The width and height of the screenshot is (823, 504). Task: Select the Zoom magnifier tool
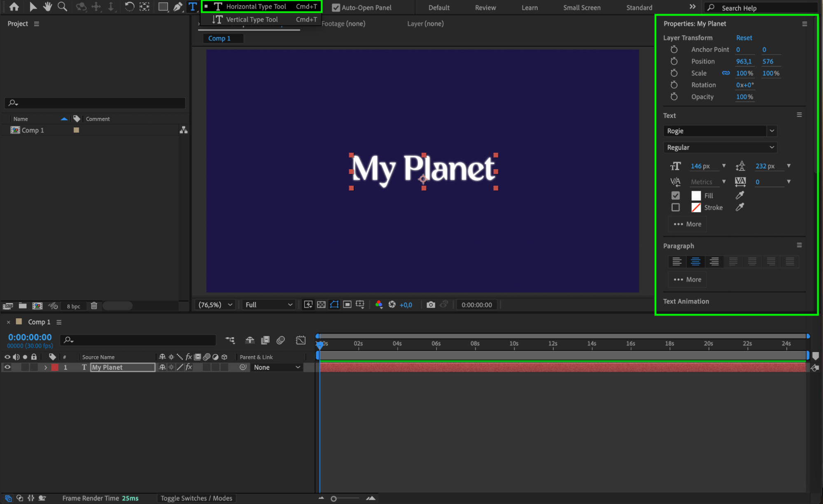click(x=62, y=7)
